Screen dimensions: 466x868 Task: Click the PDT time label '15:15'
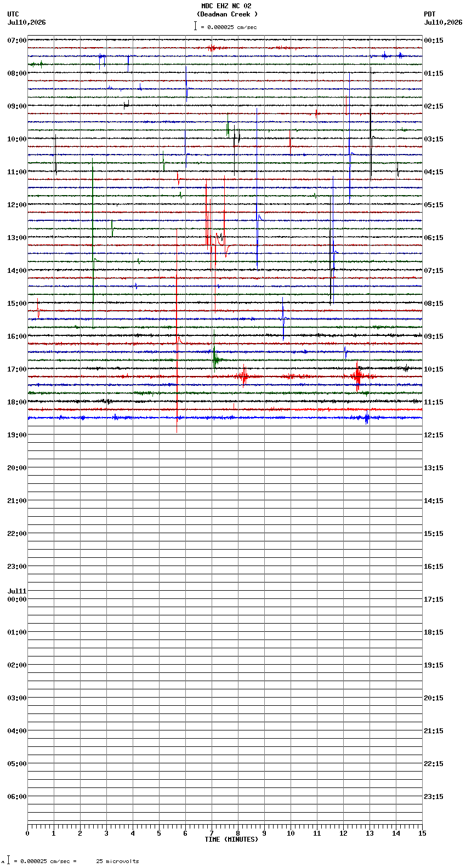[x=434, y=534]
